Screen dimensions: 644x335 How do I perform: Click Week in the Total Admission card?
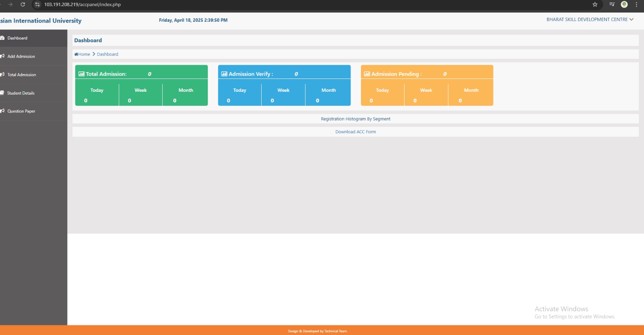pos(140,90)
